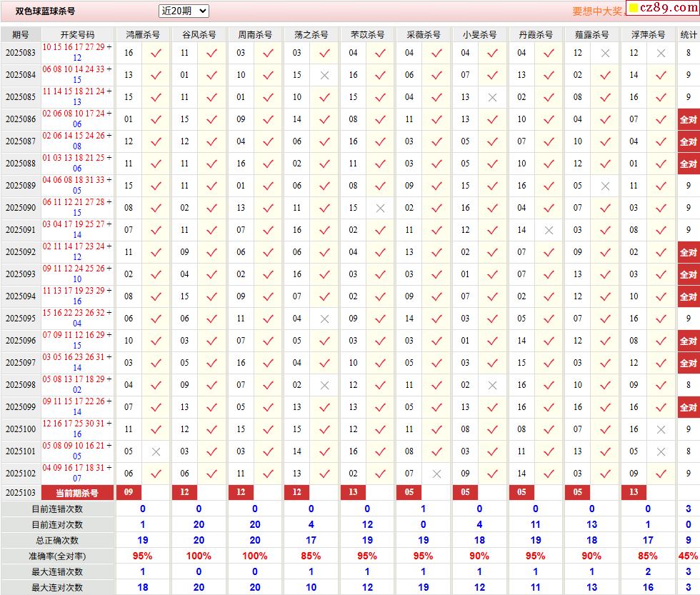Click the red 09 current kill number for 鸿雁
The image size is (700, 595).
tap(129, 492)
